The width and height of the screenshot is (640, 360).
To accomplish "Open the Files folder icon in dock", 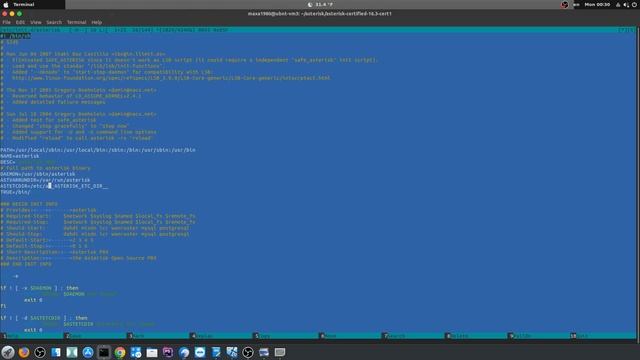I will point(152,352).
